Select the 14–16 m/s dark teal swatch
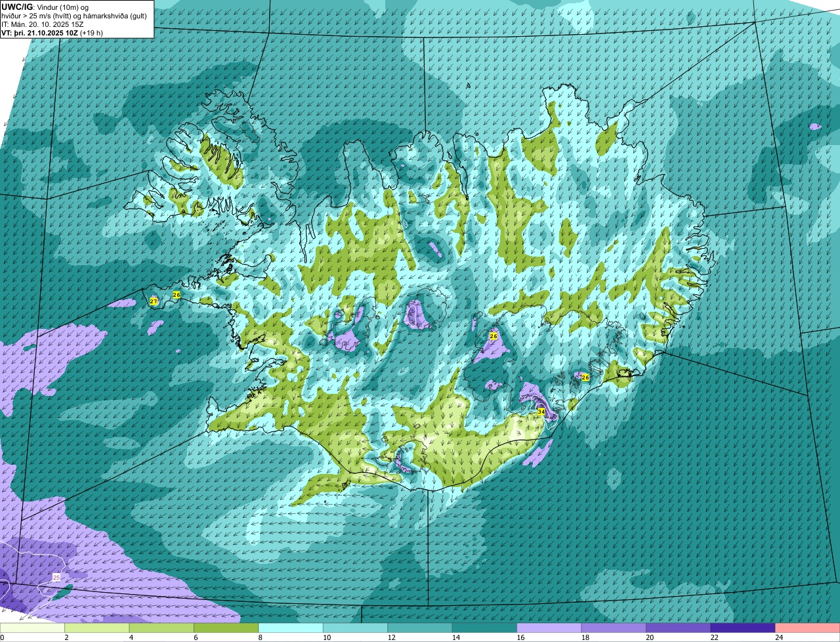 [485, 628]
